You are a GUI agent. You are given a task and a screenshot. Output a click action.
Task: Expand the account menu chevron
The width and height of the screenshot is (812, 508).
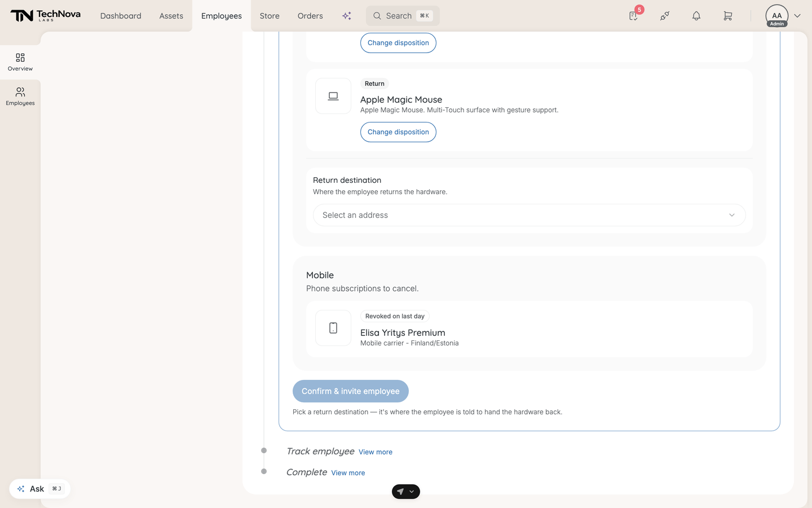tap(797, 16)
